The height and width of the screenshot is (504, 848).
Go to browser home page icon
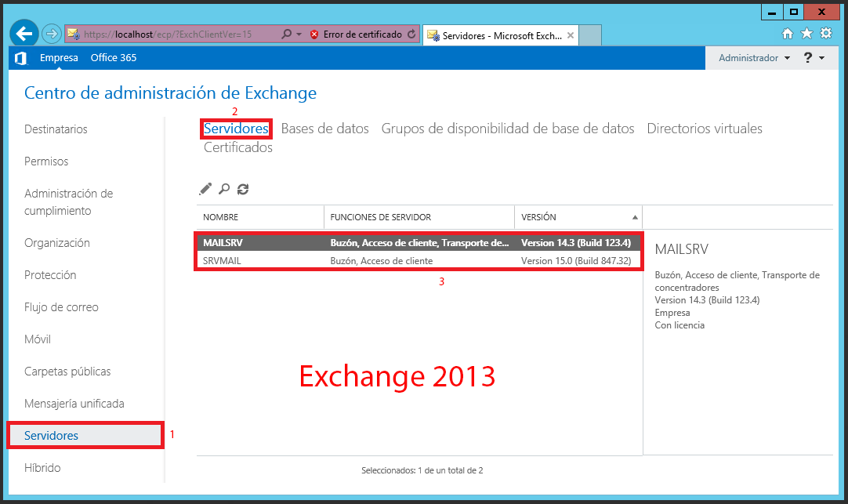[x=788, y=34]
